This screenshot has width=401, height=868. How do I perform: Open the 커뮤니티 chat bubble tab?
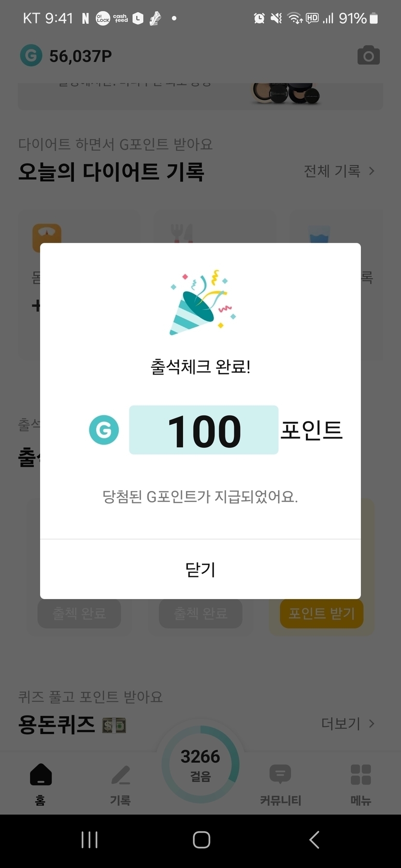point(280,774)
